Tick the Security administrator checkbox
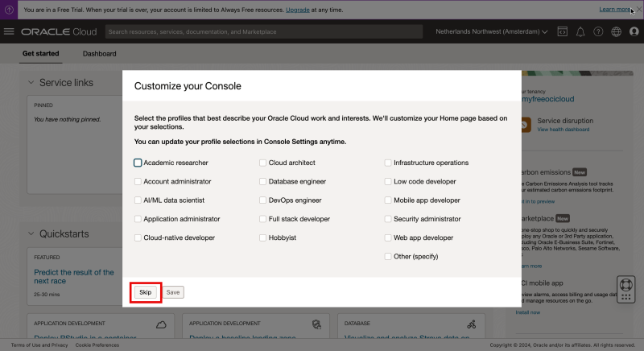Image resolution: width=644 pixels, height=351 pixels. (x=388, y=219)
